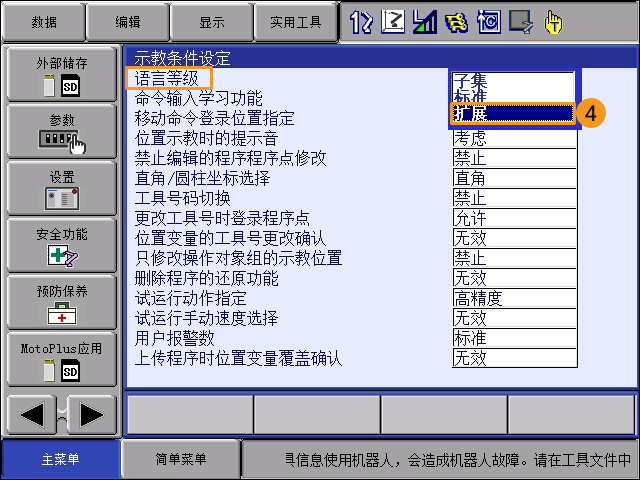Change the 禁止编辑的程序程序点修改 value

pyautogui.click(x=515, y=158)
